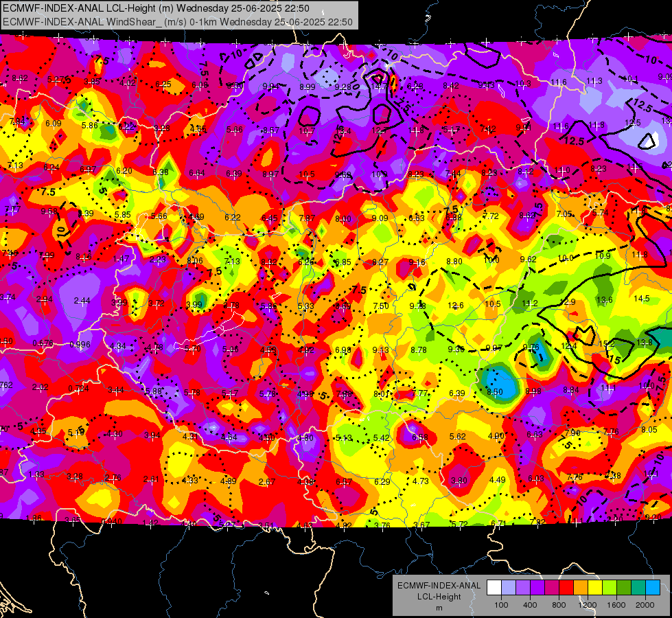Click the wind shear value 2.67
Image resolution: width=672 pixels, height=618 pixels.
pyautogui.click(x=266, y=481)
